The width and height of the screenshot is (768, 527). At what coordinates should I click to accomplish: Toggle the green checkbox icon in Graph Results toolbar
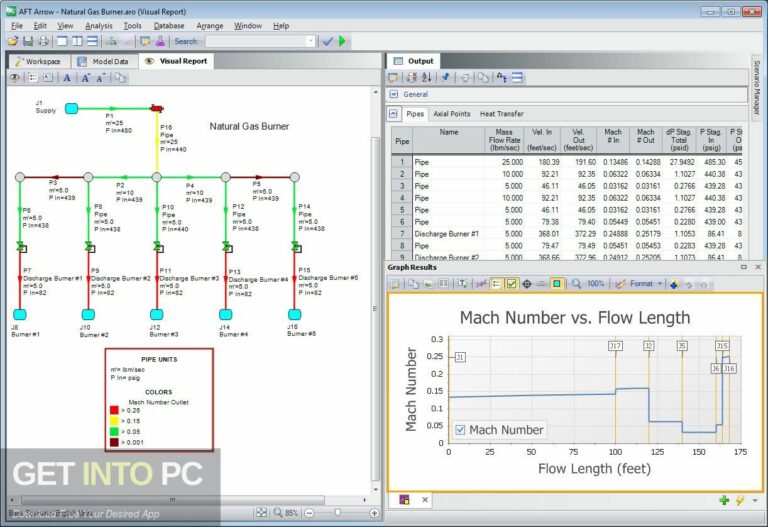[x=511, y=284]
